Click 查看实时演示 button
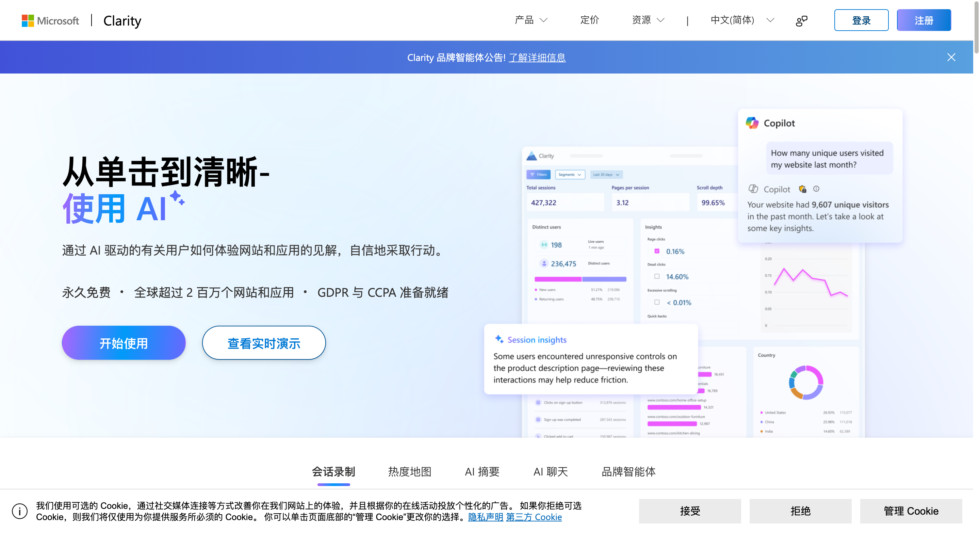The height and width of the screenshot is (533, 980). click(x=264, y=343)
